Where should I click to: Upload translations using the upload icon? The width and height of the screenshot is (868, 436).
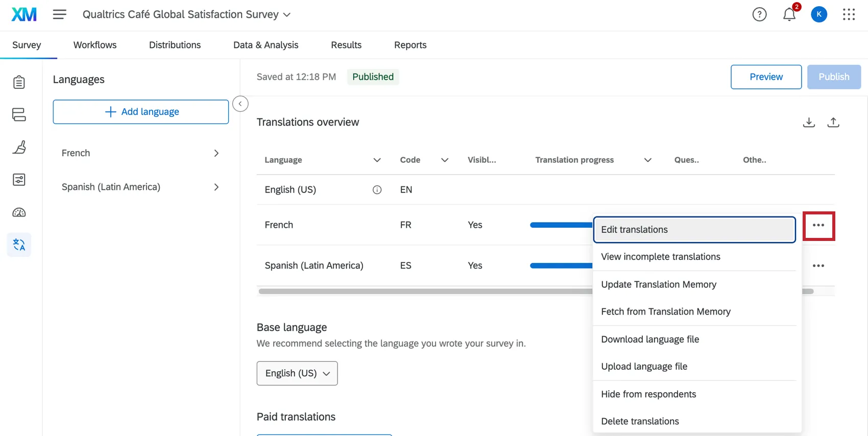tap(833, 123)
